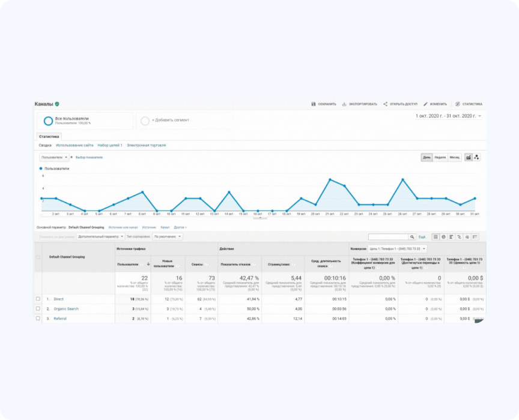
Task: Check the Direct row checkbox
Action: point(38,299)
